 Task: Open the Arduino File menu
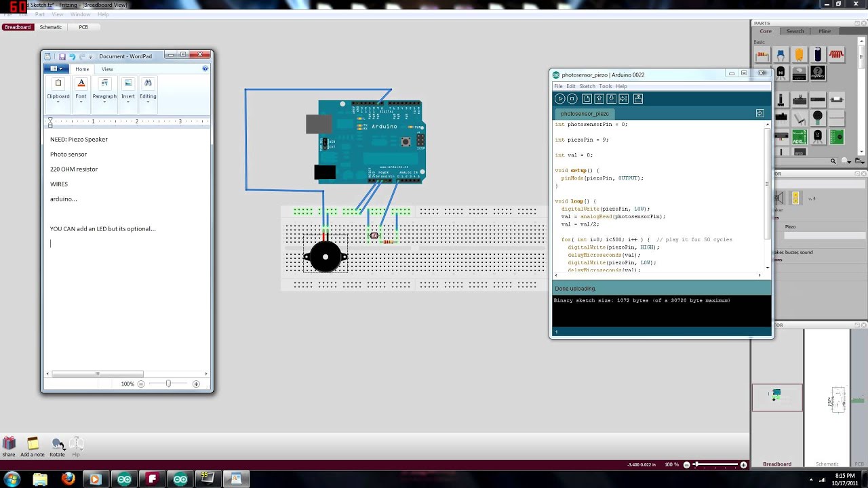tap(558, 87)
